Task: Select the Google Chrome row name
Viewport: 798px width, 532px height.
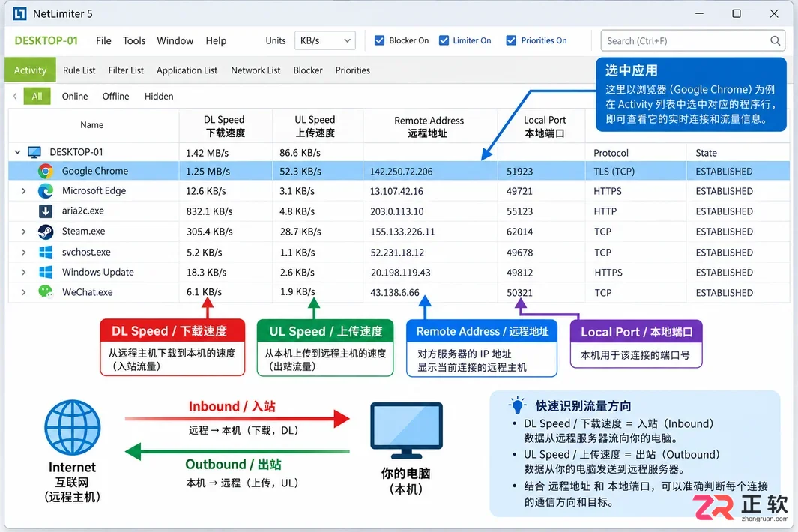Action: click(95, 171)
